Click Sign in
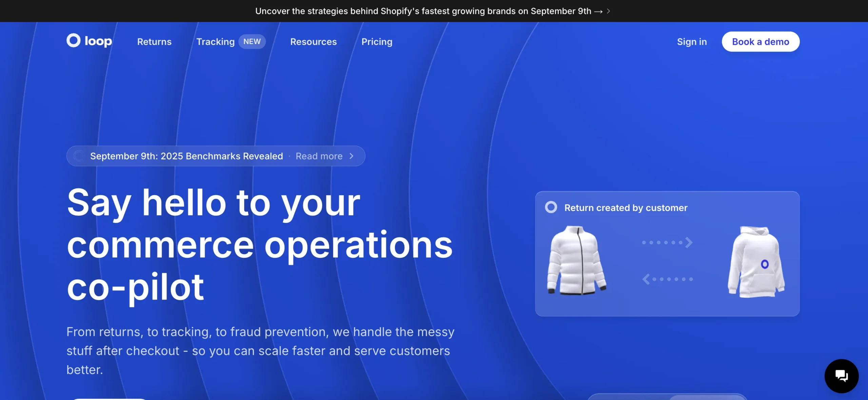The width and height of the screenshot is (868, 400). tap(692, 42)
